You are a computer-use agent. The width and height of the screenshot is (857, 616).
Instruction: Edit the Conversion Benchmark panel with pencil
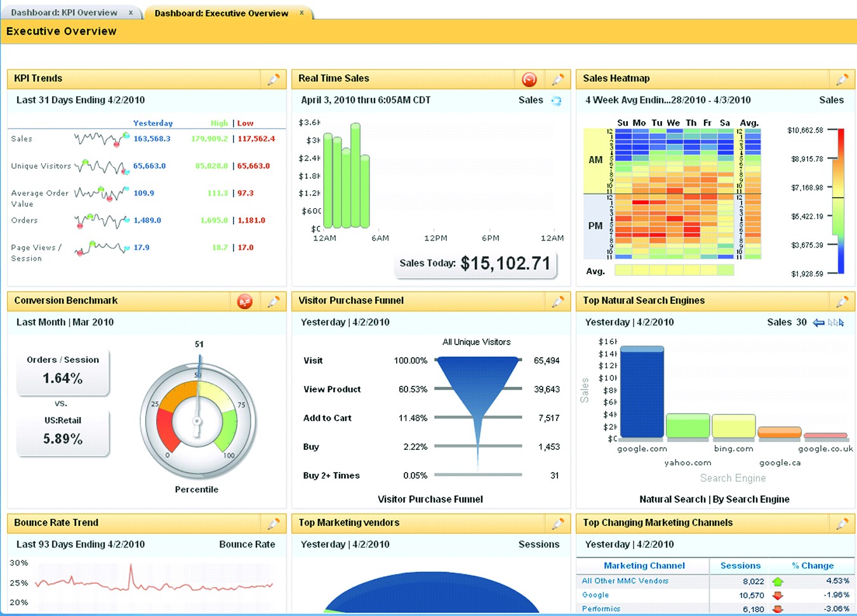(274, 301)
